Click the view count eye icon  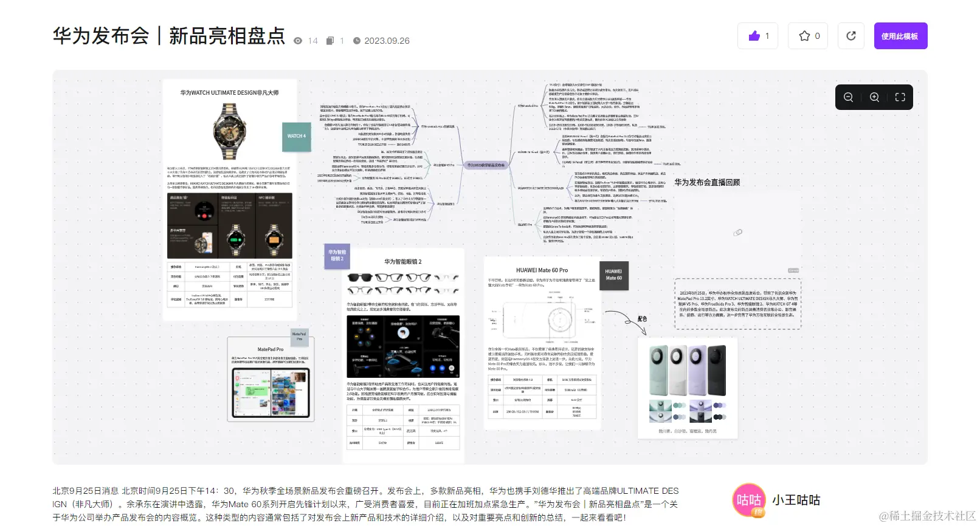click(x=298, y=41)
